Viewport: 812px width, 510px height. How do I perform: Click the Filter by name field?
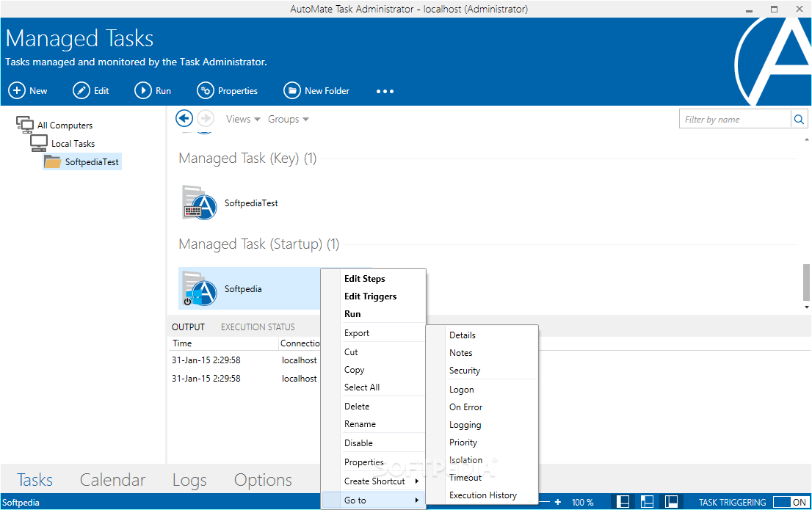(x=735, y=119)
